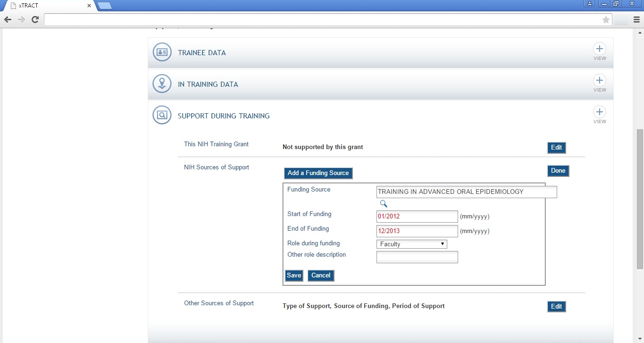Click the Support During Training icon
This screenshot has height=343, width=644.
pos(162,115)
